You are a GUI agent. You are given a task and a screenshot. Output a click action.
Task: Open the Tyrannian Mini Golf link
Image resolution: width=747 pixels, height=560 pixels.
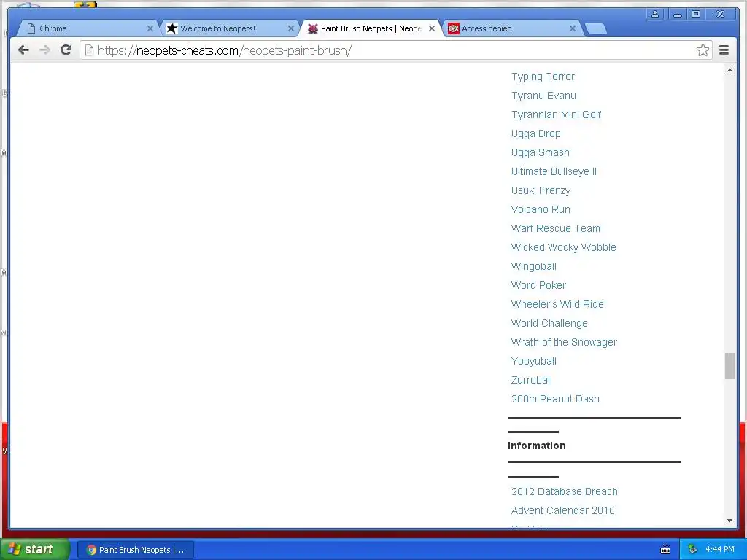[x=556, y=114]
